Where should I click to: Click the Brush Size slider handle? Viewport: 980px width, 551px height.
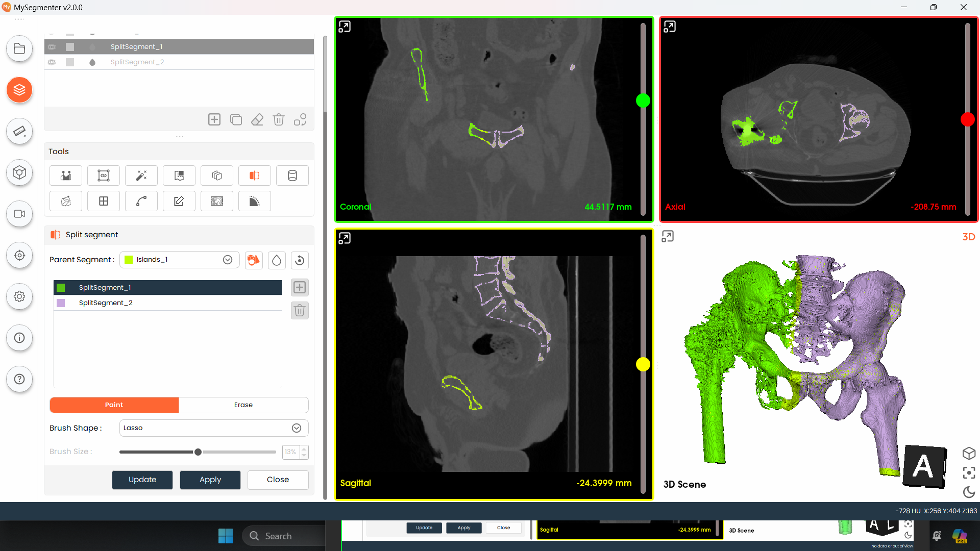[198, 452]
